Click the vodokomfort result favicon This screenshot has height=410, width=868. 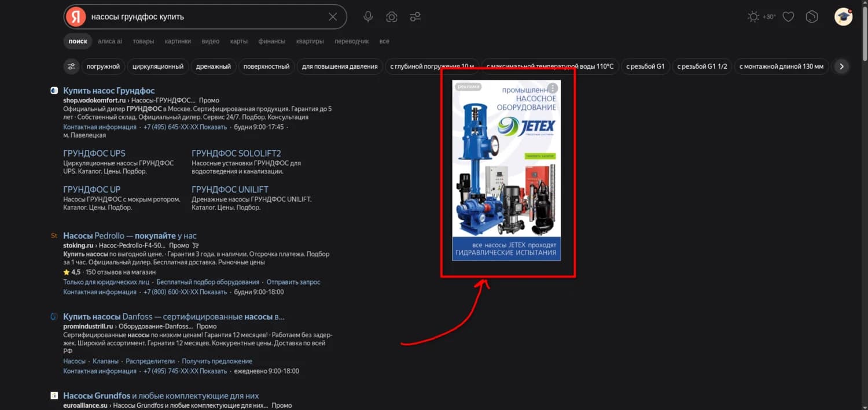point(54,91)
